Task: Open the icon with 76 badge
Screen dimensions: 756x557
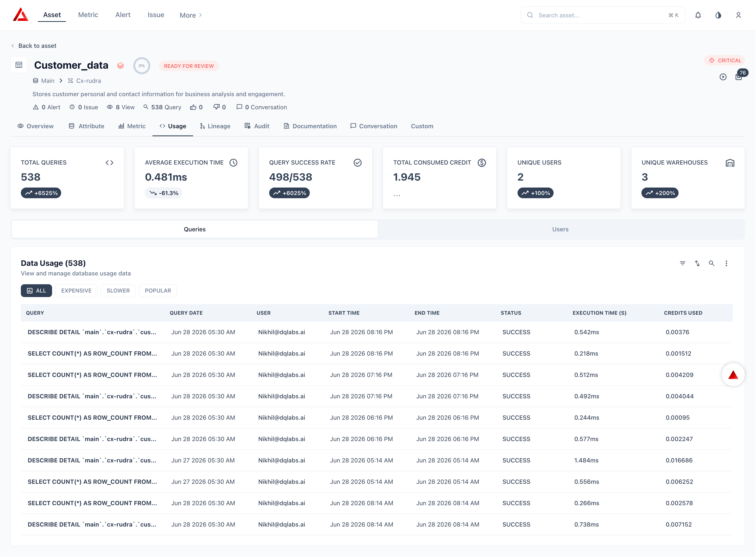Action: [738, 77]
